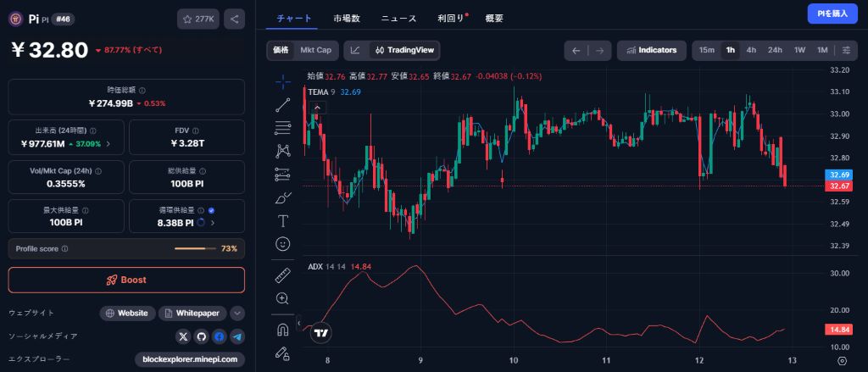Select TradingView chart mode
Viewport: 868px width, 372px height.
pyautogui.click(x=404, y=50)
